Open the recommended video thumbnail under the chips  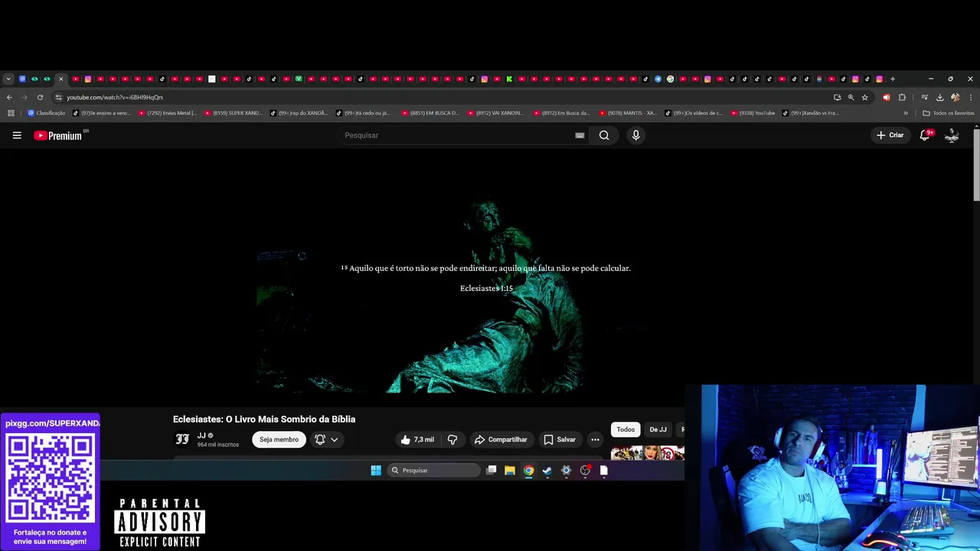point(647,452)
